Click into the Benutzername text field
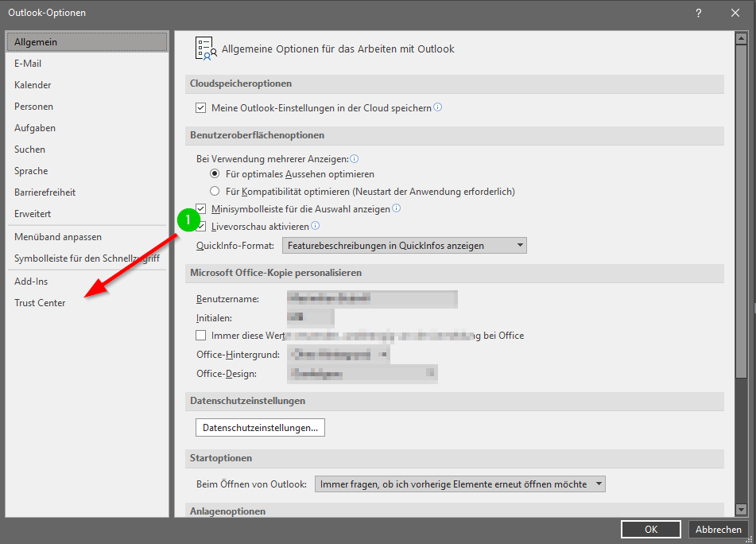756x544 pixels. [x=370, y=299]
